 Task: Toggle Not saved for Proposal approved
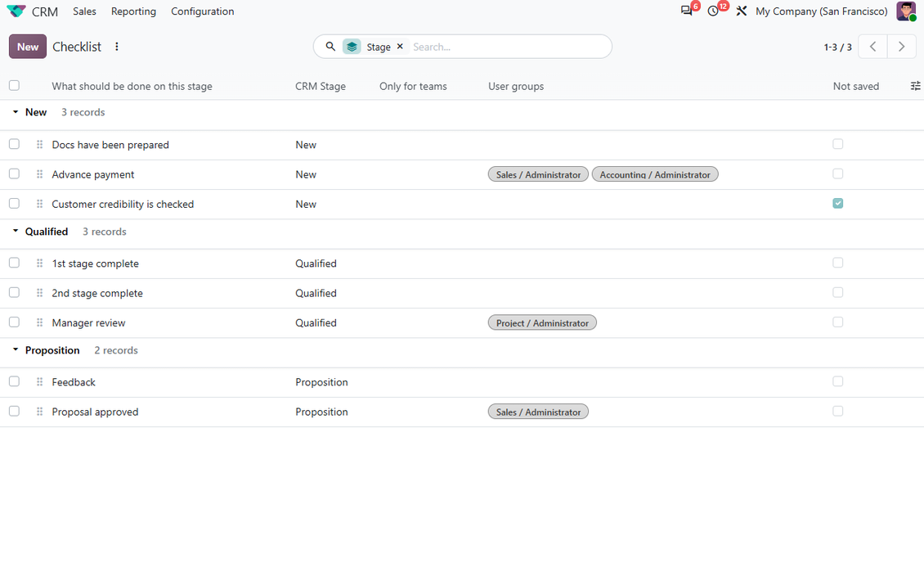837,411
